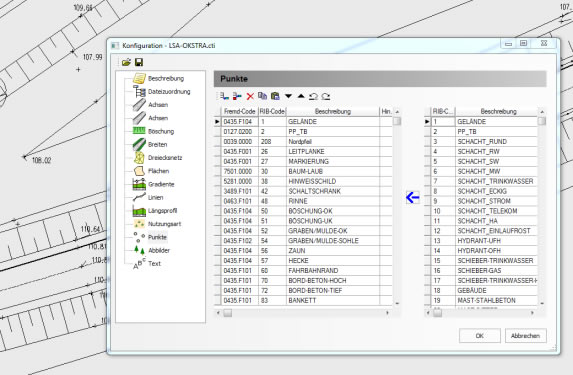Select Flächen in the tree

point(158,171)
